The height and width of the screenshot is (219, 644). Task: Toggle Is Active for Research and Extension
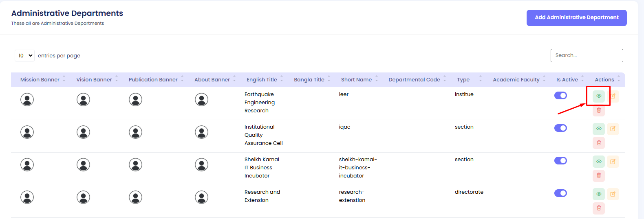(x=560, y=193)
